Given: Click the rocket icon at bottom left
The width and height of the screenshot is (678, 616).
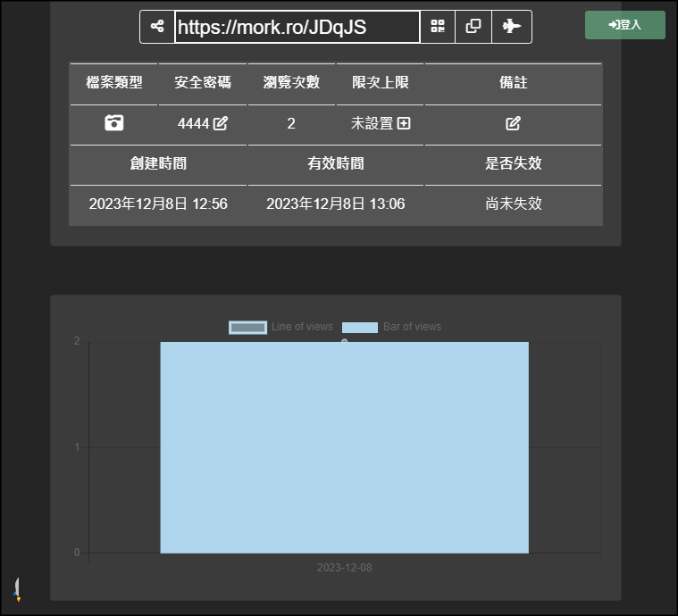Looking at the screenshot, I should [x=17, y=588].
